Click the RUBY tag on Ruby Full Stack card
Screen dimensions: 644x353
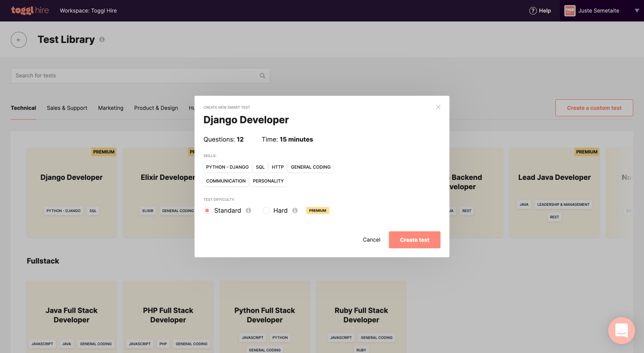click(x=361, y=350)
